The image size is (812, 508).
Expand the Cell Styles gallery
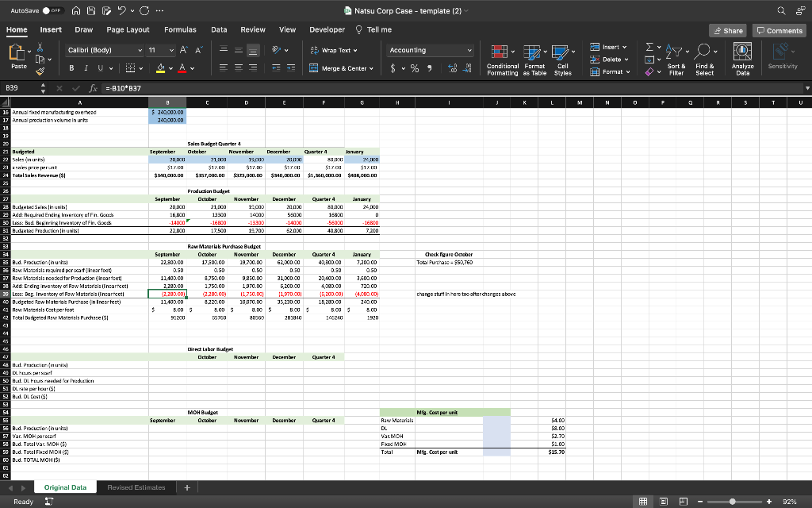point(563,60)
